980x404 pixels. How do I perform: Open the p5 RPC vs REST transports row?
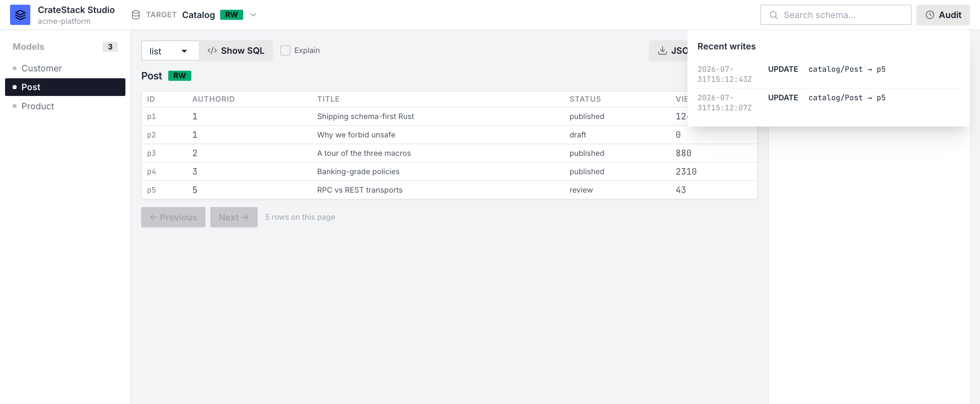tap(449, 190)
